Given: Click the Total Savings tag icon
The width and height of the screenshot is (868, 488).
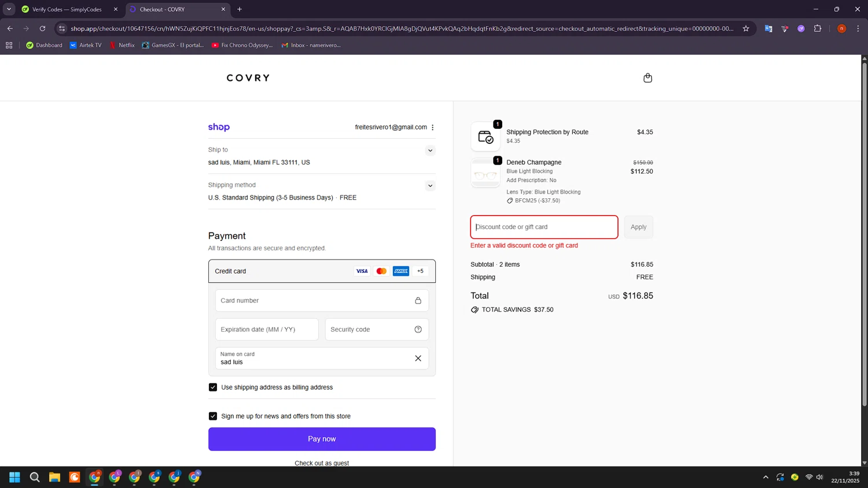Looking at the screenshot, I should [475, 310].
